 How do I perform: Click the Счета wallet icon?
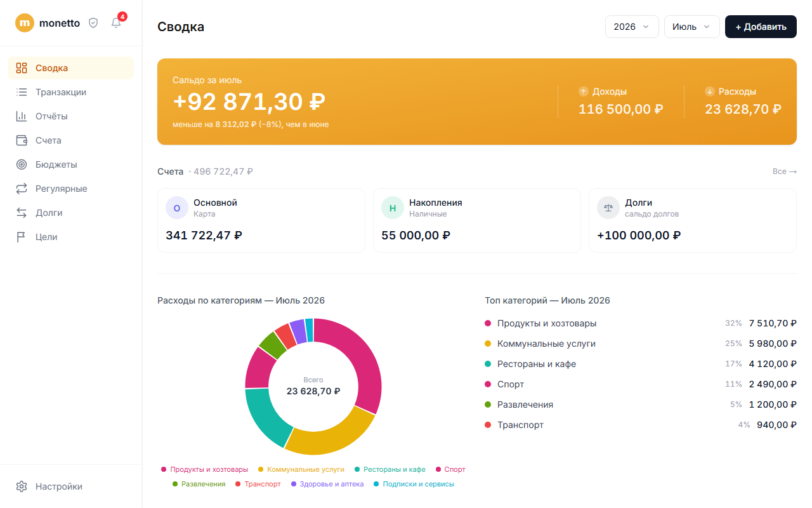point(22,140)
